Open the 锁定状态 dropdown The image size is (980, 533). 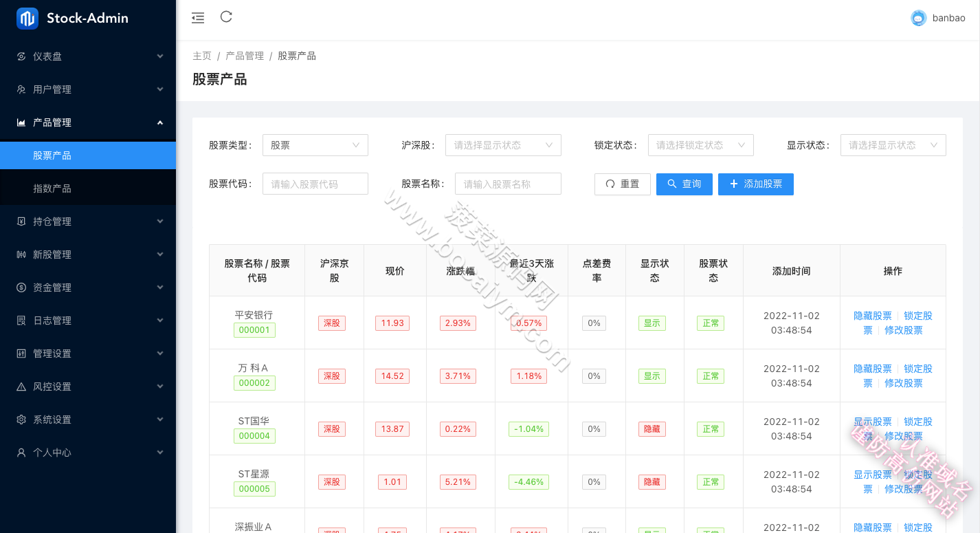701,145
